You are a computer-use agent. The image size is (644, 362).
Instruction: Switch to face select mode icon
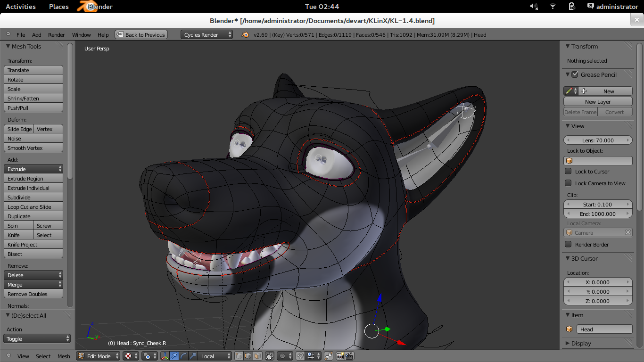point(257,356)
